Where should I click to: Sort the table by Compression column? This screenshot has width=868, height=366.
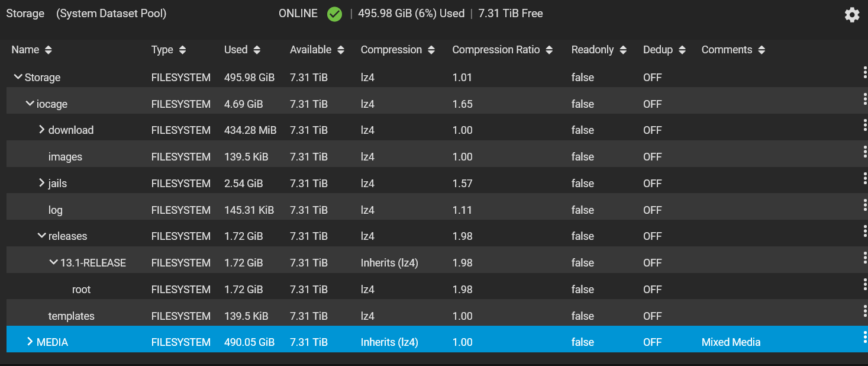coord(431,50)
